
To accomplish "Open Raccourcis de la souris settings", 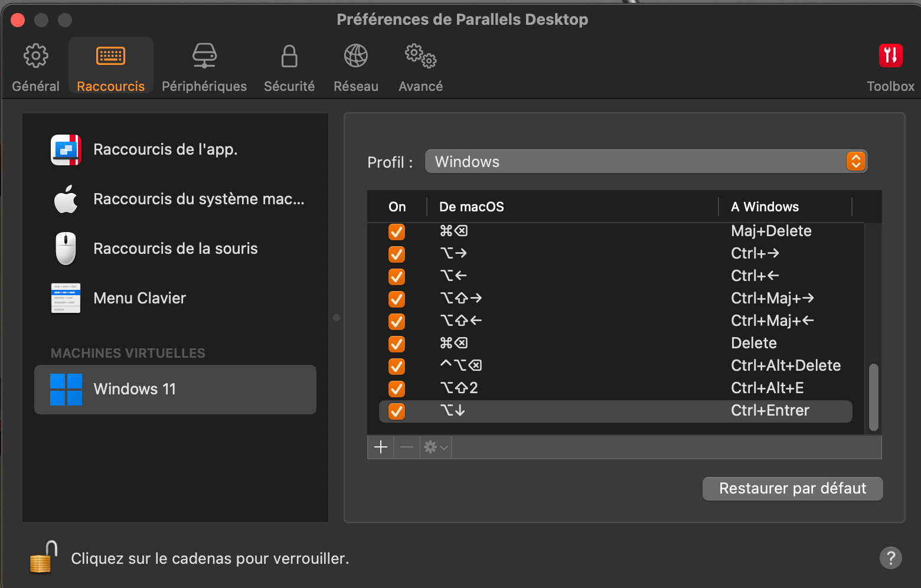I will 175,249.
